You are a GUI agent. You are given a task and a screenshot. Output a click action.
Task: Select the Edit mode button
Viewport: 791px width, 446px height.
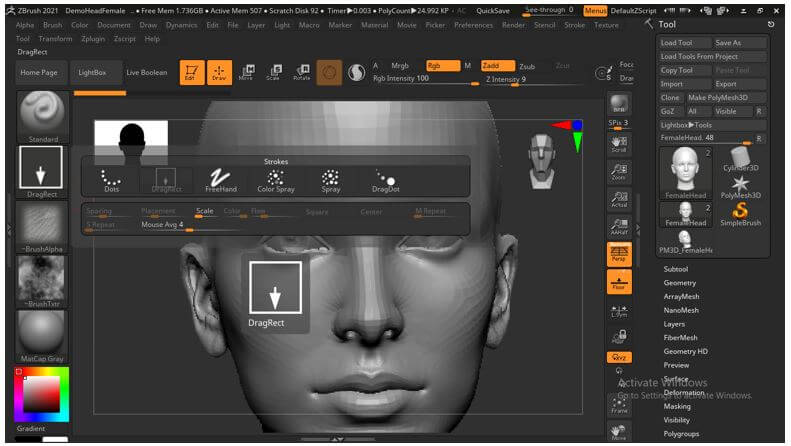coord(192,72)
